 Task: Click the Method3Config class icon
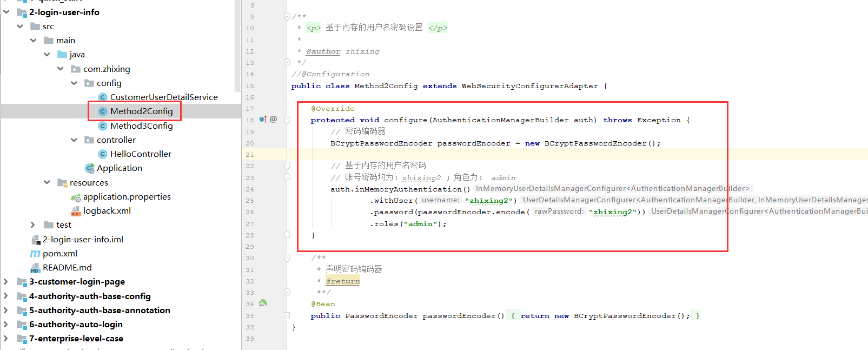coord(103,126)
